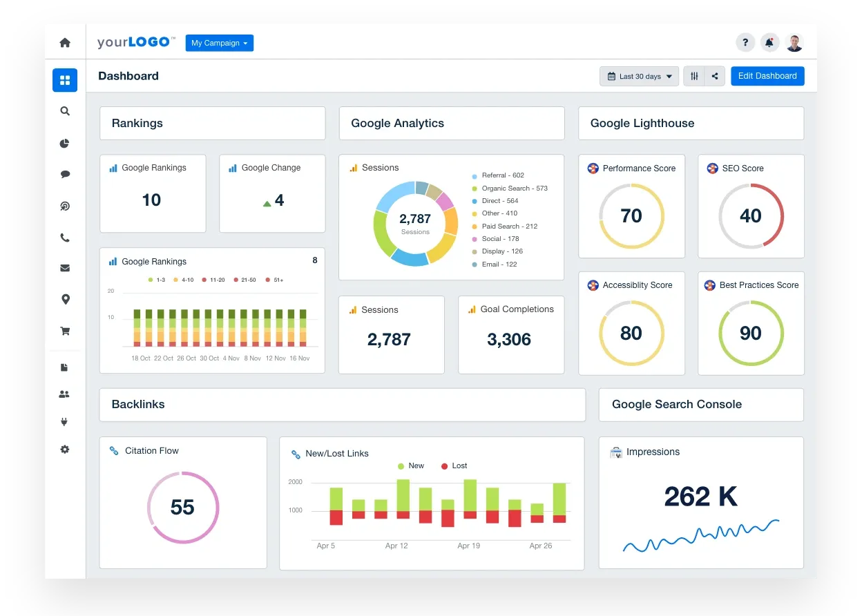Select the Google Analytics section header
862x616 pixels.
click(x=452, y=124)
